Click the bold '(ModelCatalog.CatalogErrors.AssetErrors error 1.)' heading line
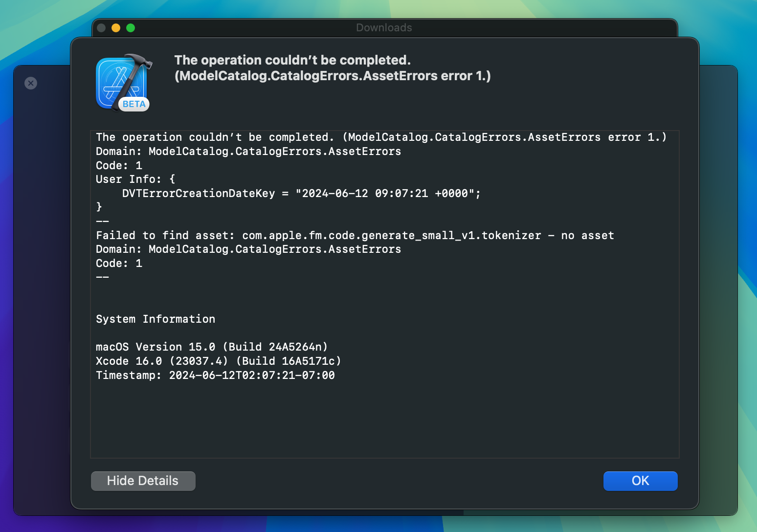The width and height of the screenshot is (757, 532). coord(333,76)
